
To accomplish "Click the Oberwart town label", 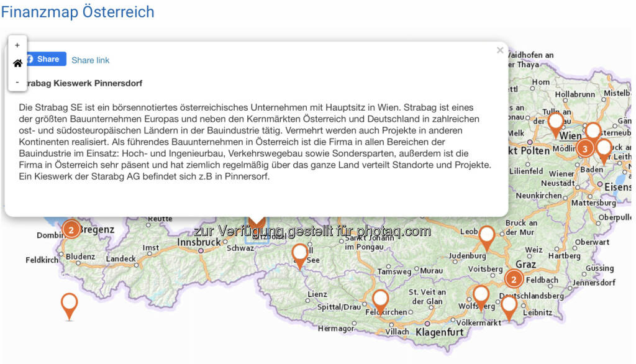I will (x=592, y=242).
